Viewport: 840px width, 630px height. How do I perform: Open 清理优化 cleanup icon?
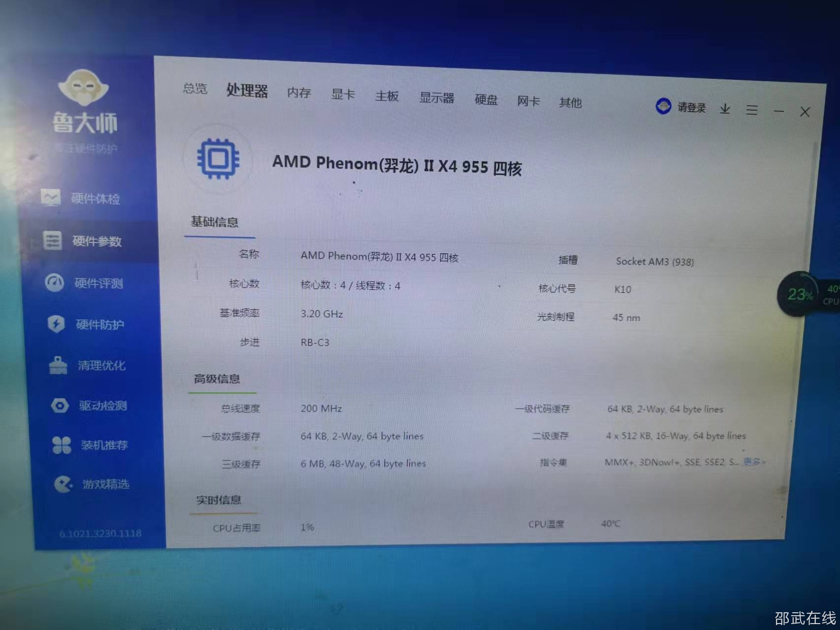tap(58, 365)
